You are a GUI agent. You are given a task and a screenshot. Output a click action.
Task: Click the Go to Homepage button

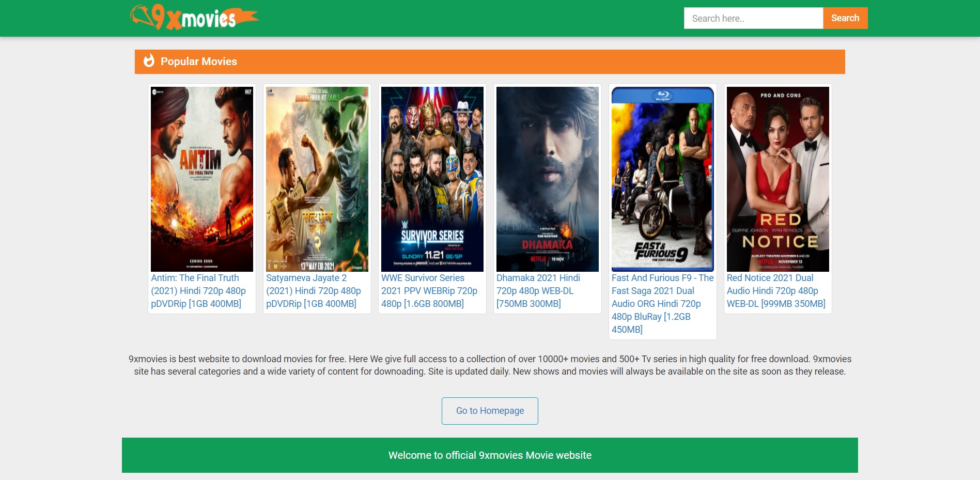(x=490, y=411)
